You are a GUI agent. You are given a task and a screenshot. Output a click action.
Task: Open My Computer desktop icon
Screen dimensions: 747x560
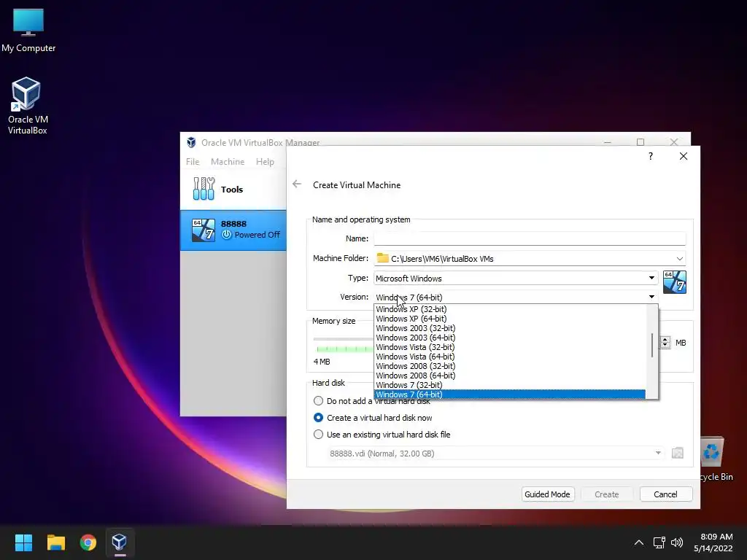(28, 31)
